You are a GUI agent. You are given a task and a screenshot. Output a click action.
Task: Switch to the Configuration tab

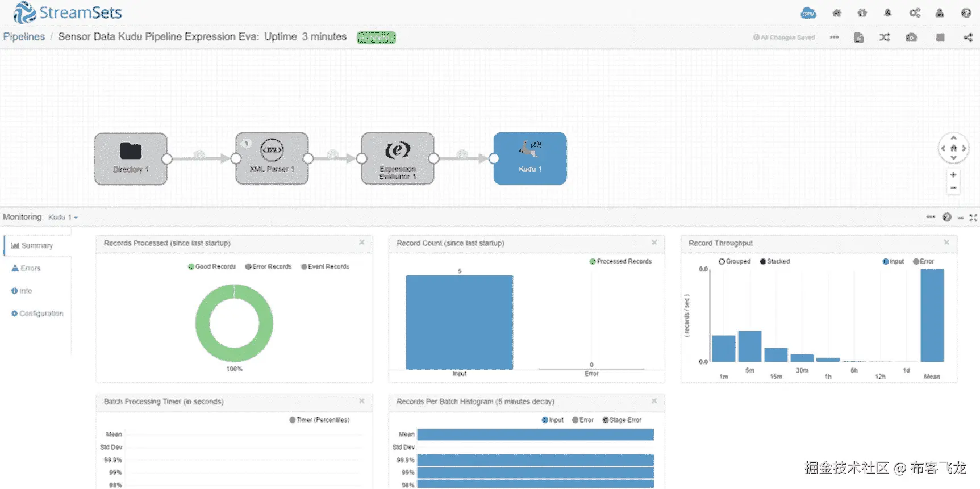pyautogui.click(x=37, y=314)
